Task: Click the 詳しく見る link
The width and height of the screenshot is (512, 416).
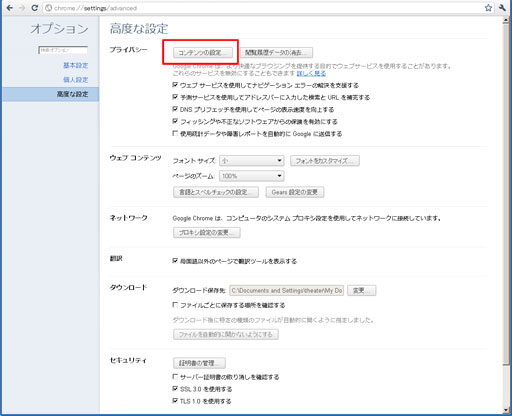Action: [x=311, y=73]
